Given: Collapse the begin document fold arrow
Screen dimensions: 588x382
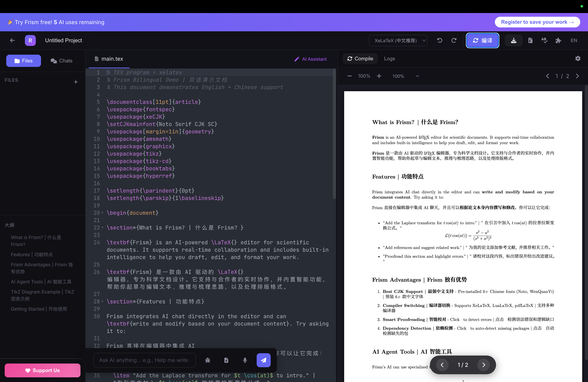Looking at the screenshot, I should [102, 213].
